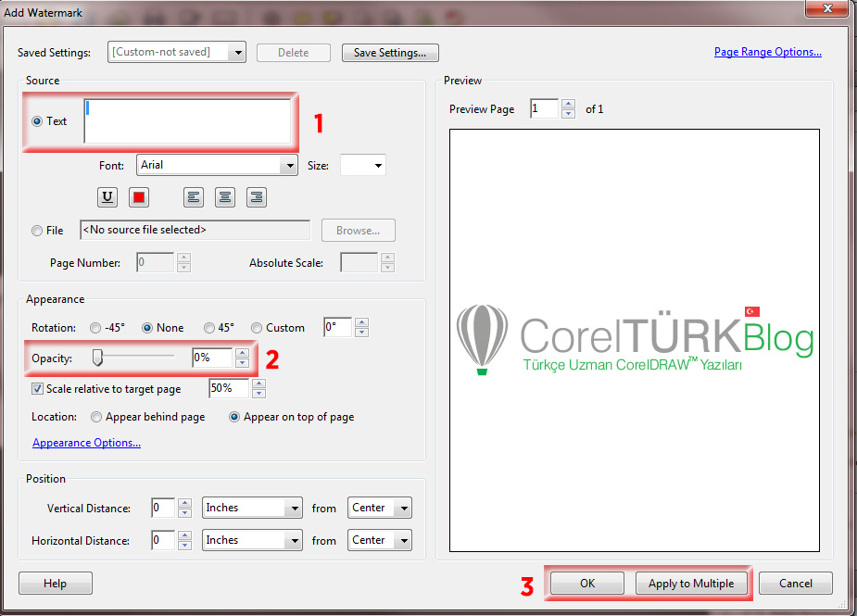Increase the Preview Page number

click(x=569, y=104)
